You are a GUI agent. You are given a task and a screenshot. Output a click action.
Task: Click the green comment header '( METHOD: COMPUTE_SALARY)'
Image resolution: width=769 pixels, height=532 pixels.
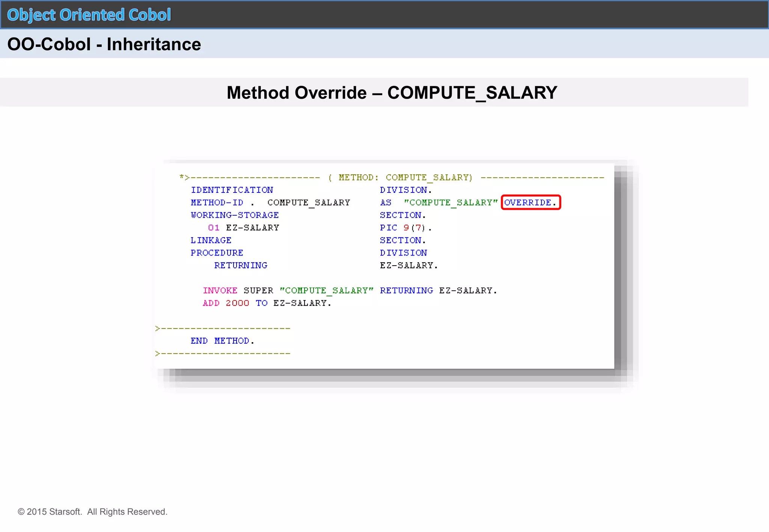(400, 177)
